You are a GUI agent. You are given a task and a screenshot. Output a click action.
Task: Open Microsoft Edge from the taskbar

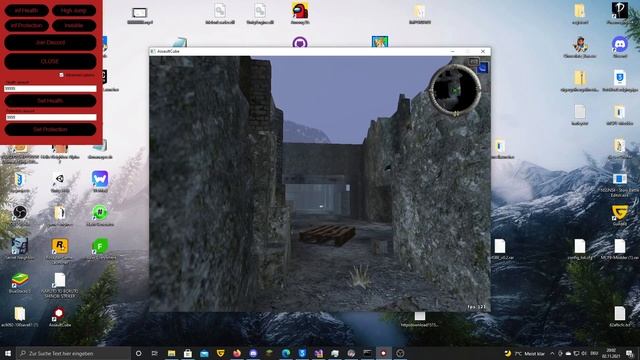(x=286, y=353)
